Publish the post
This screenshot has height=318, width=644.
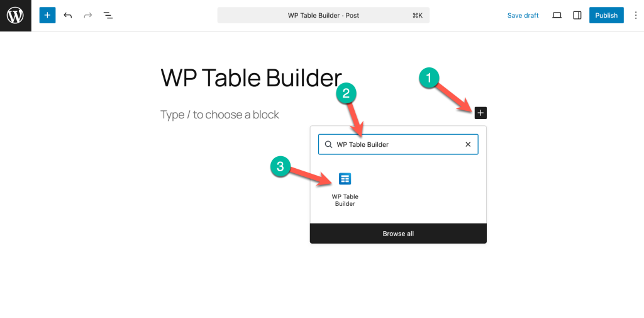[606, 15]
